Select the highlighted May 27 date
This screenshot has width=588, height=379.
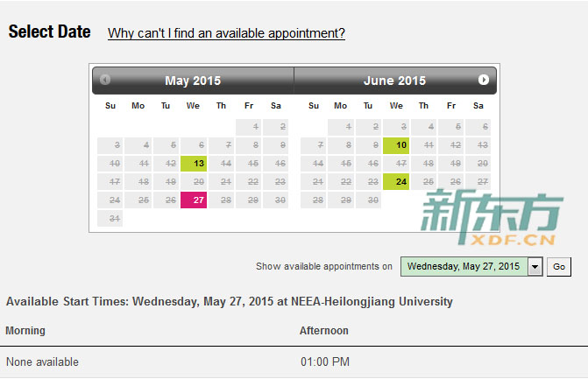[194, 200]
